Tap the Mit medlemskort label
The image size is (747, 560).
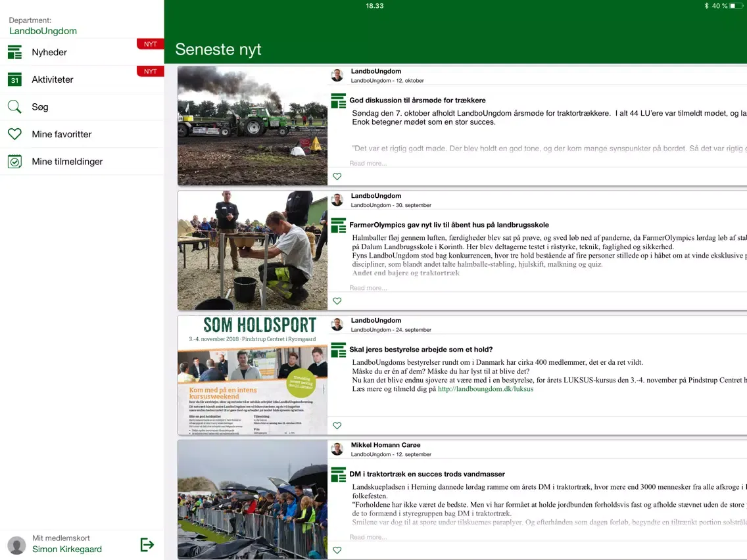click(61, 538)
